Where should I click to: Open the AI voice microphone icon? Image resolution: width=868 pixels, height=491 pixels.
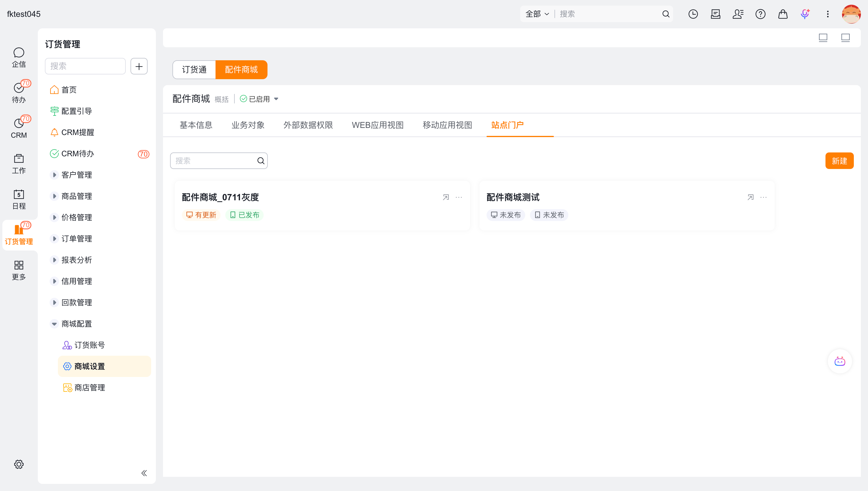click(805, 14)
